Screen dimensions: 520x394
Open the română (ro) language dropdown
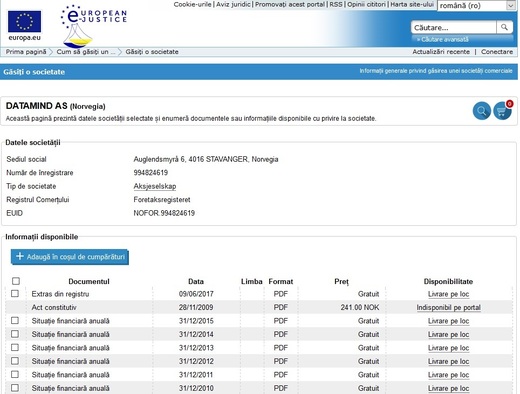click(477, 6)
